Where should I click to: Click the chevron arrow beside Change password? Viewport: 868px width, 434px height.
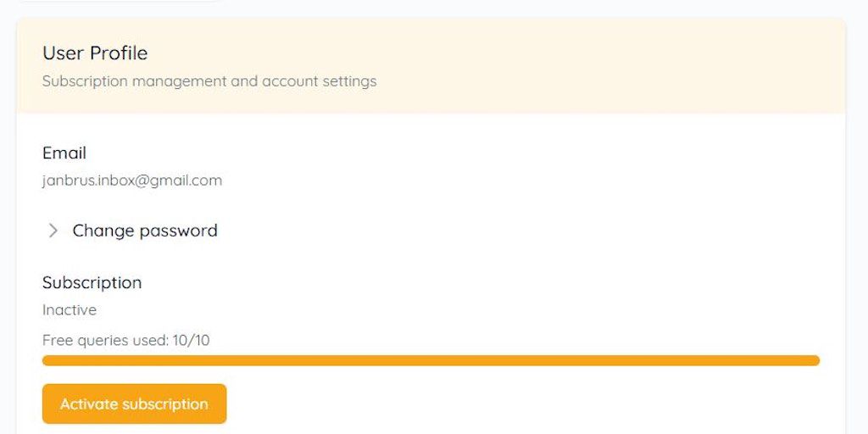click(53, 231)
